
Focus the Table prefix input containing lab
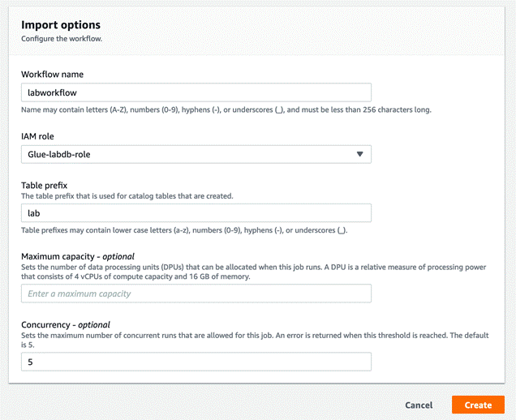196,213
